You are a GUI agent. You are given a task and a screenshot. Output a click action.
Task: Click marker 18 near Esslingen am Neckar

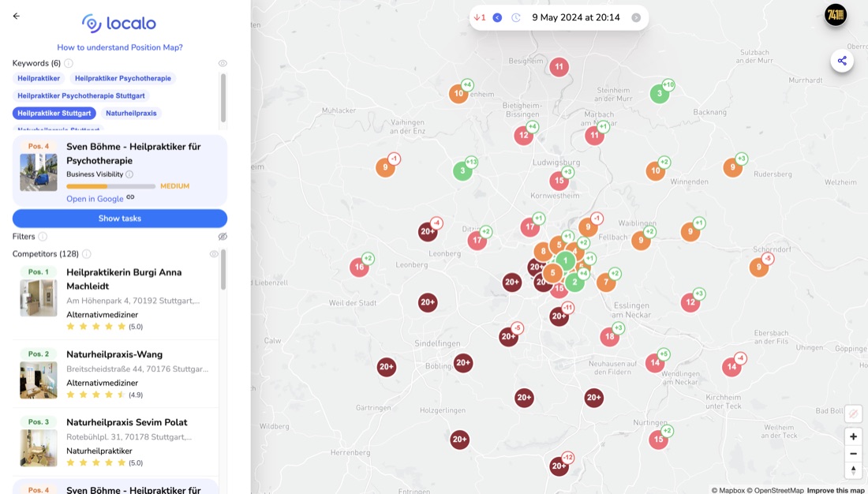pos(609,337)
